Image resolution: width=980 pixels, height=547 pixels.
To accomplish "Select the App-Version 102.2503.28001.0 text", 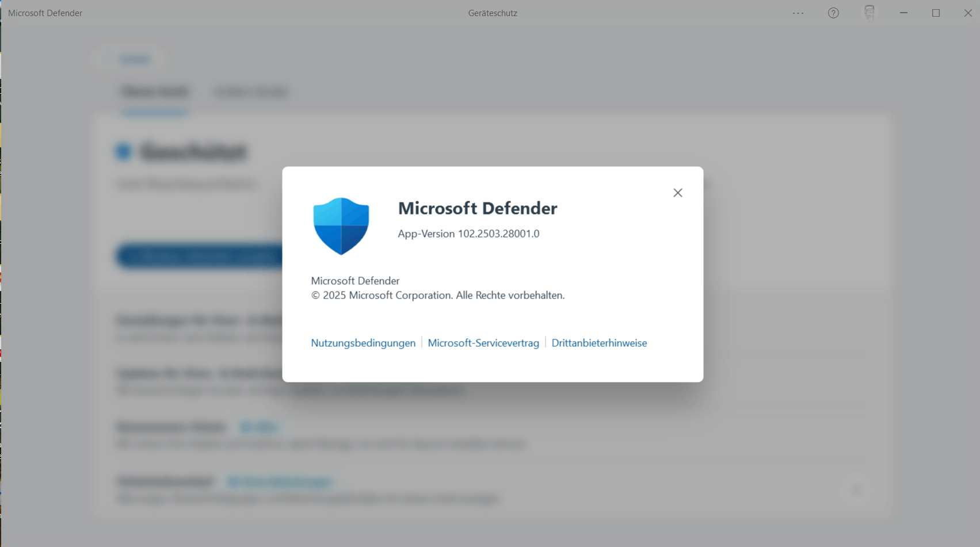I will click(x=468, y=234).
